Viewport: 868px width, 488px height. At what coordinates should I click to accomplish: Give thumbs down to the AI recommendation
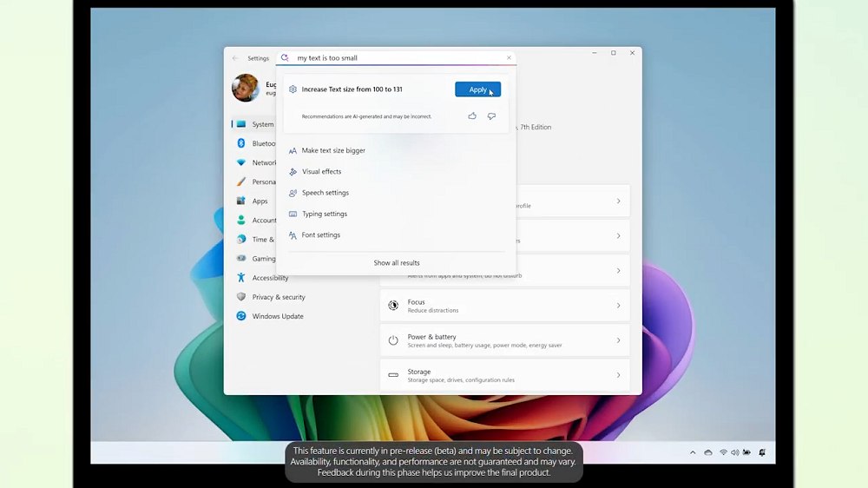tap(491, 116)
